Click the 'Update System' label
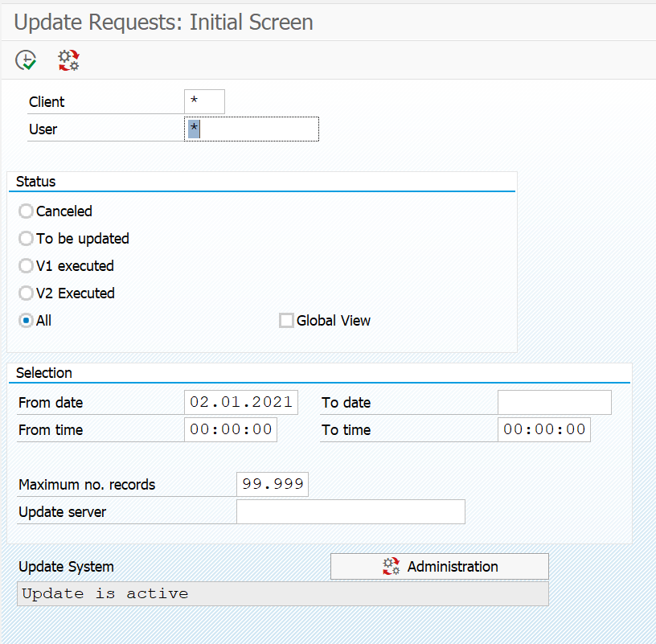 coord(66,567)
